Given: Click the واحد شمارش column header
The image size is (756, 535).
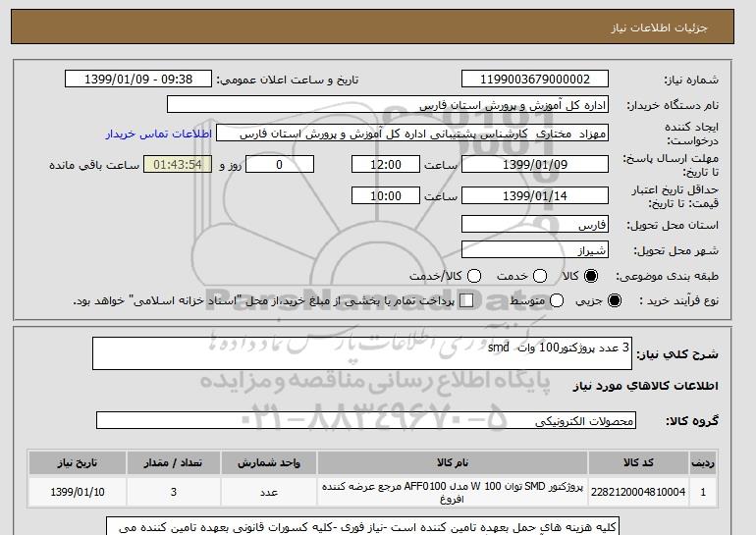Looking at the screenshot, I should click(269, 462).
